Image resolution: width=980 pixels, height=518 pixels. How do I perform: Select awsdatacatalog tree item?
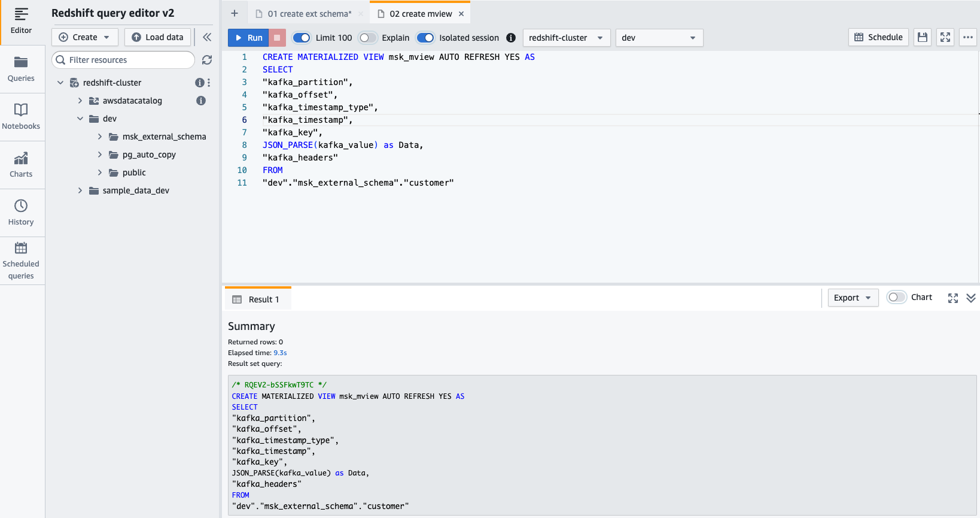click(x=132, y=101)
